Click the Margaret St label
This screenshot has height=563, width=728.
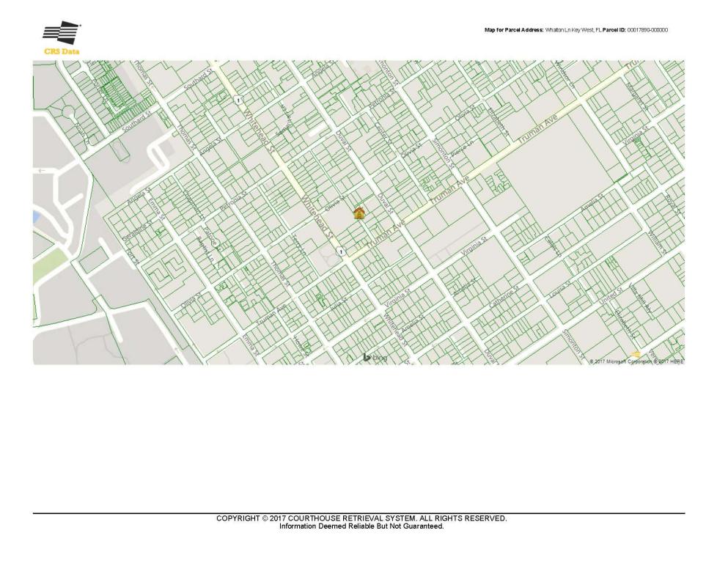pos(637,96)
